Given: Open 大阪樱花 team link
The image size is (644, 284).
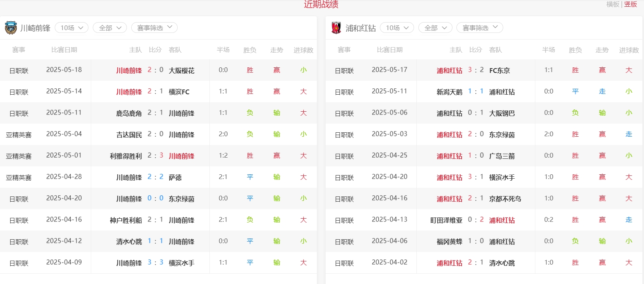Looking at the screenshot, I should [182, 71].
